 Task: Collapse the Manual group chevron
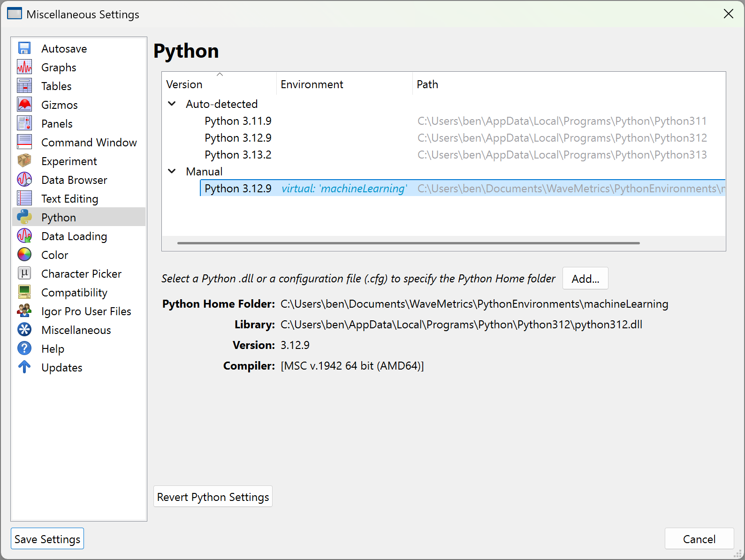click(172, 172)
